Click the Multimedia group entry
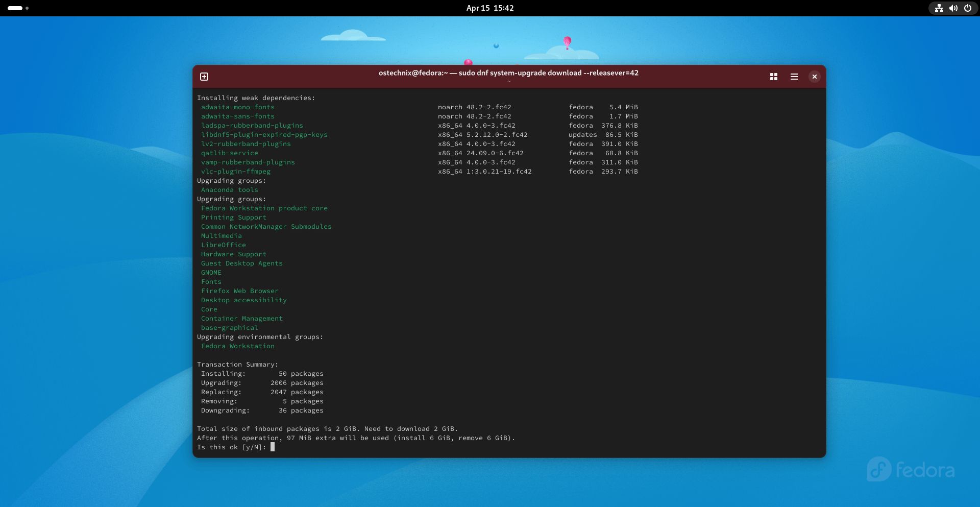Image resolution: width=980 pixels, height=507 pixels. (x=221, y=235)
